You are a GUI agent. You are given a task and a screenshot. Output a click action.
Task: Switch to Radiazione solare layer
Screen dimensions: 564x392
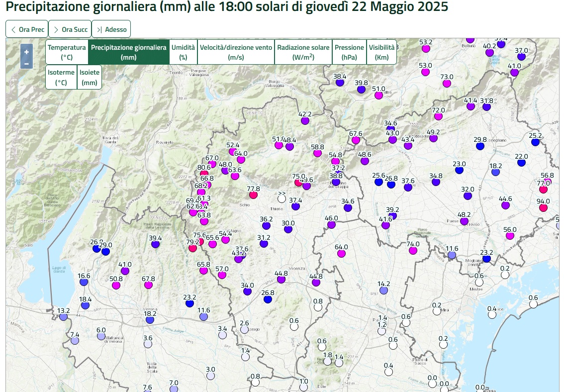303,52
